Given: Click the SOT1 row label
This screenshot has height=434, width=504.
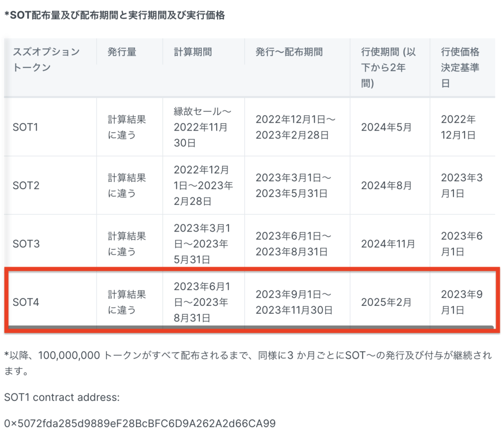Looking at the screenshot, I should pyautogui.click(x=24, y=127).
